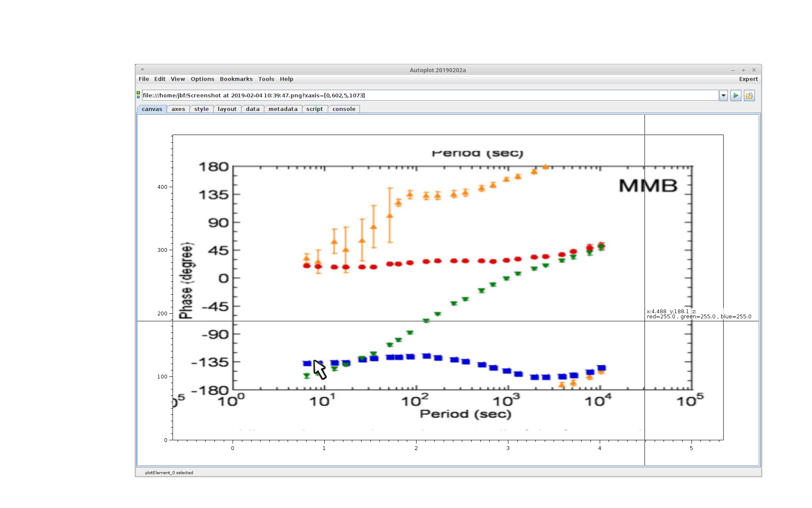
Task: Open the Help menu
Action: [x=286, y=79]
